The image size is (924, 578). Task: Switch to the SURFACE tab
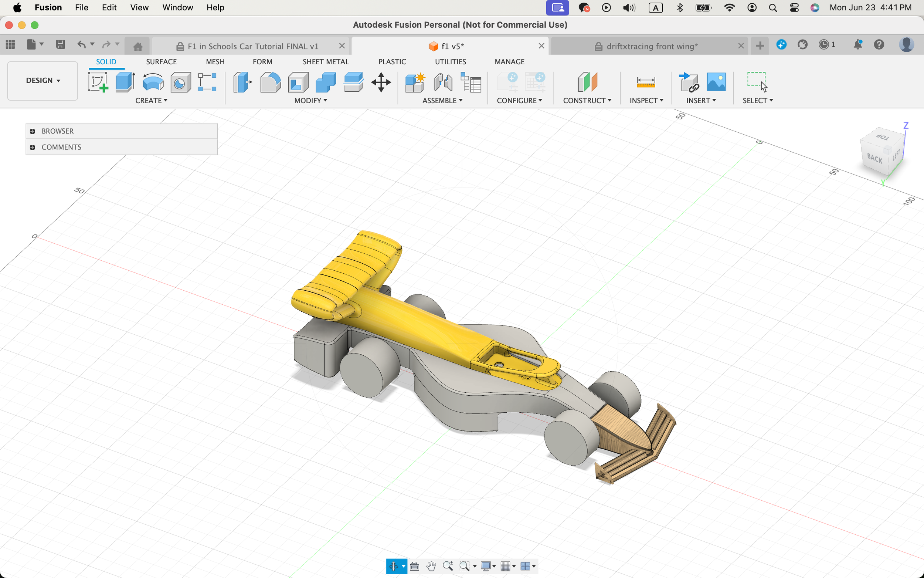point(161,62)
